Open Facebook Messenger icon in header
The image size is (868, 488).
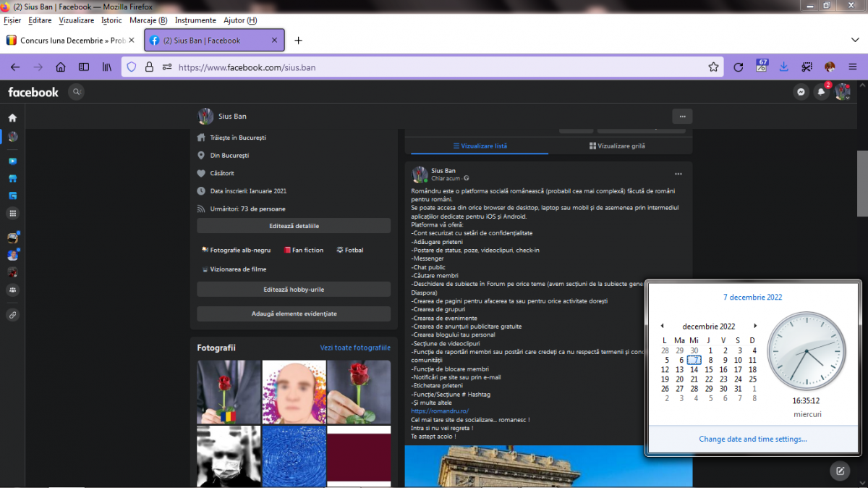(801, 92)
